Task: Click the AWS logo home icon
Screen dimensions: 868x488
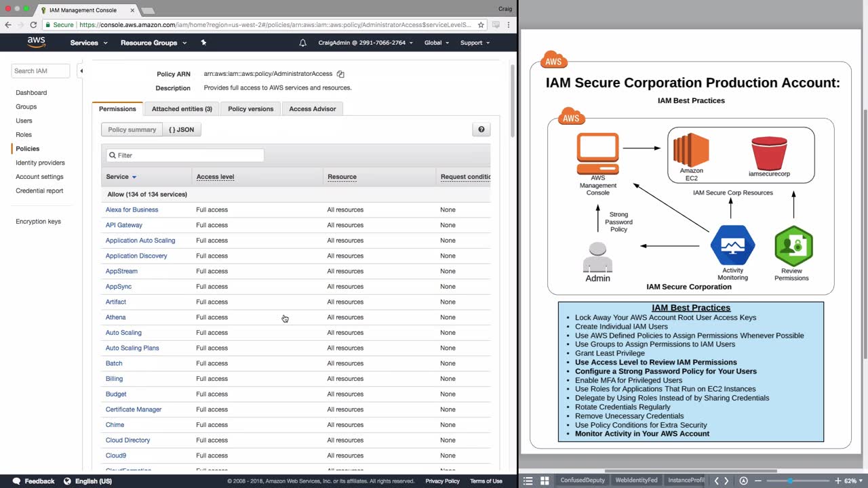Action: 36,42
